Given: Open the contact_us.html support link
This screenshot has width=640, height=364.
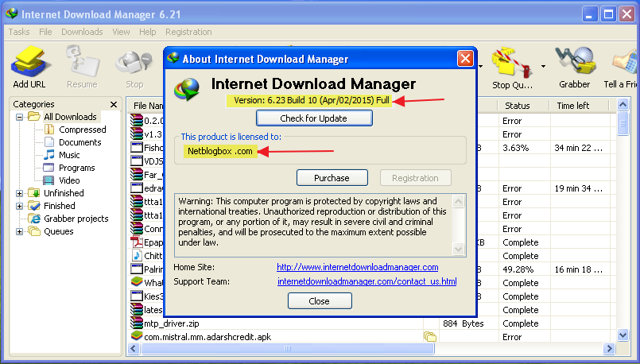Looking at the screenshot, I should pos(367,281).
